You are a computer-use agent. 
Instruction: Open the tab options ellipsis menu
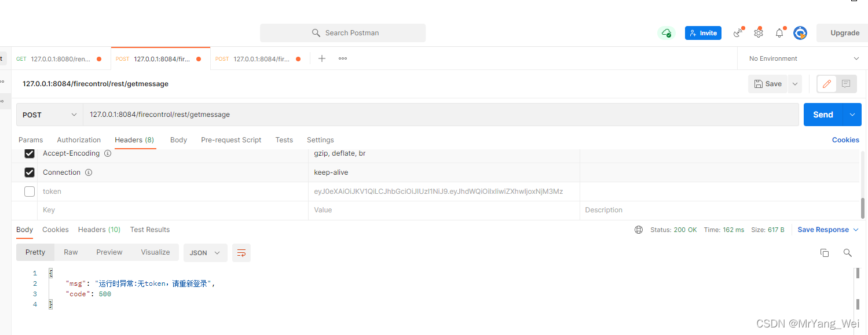[343, 58]
